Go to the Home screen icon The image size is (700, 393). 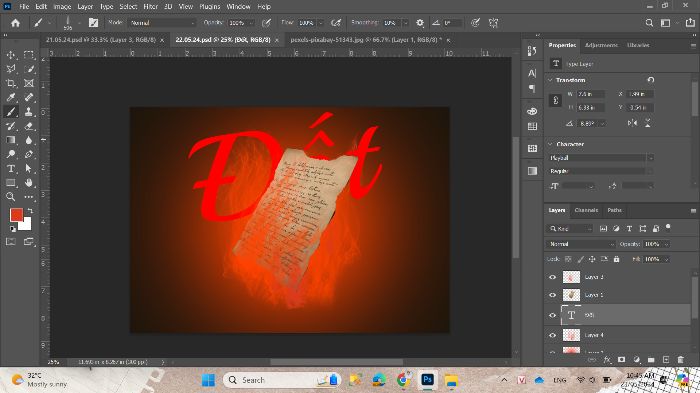(x=16, y=23)
